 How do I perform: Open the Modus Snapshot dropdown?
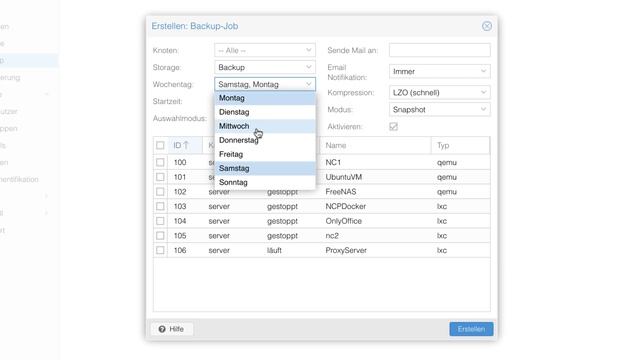[440, 109]
